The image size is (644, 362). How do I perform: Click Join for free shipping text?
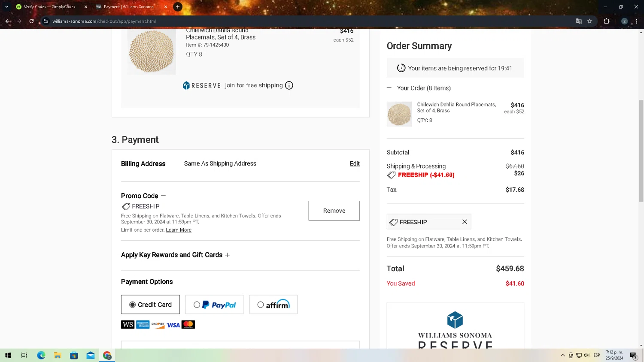point(254,85)
